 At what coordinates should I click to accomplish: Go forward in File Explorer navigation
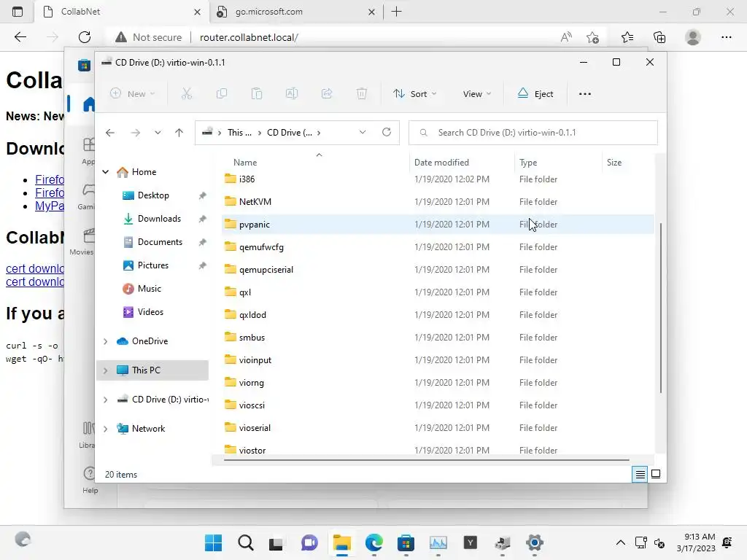135,133
